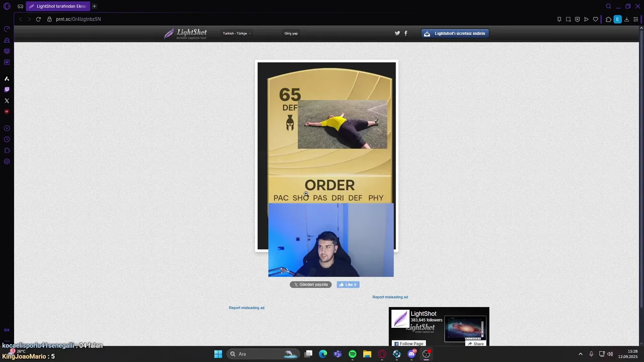Select the LightShot tarafından browser tab
Image resolution: width=644 pixels, height=362 pixels.
(x=57, y=7)
